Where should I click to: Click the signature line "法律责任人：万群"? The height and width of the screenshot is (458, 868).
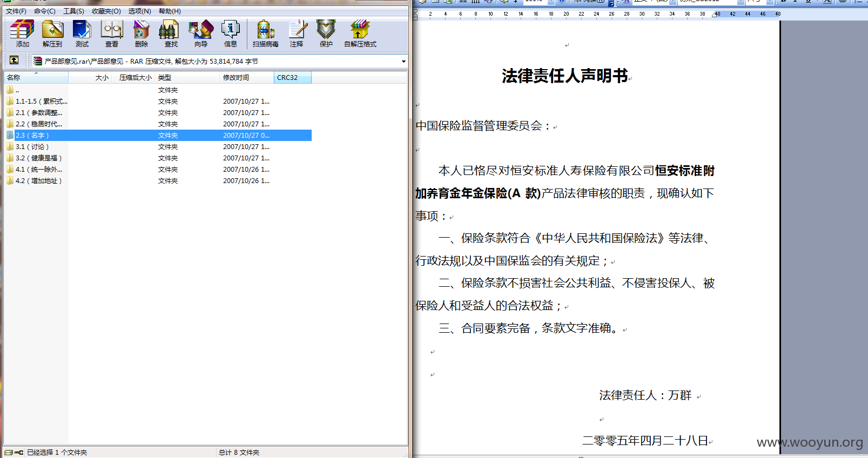tap(645, 395)
